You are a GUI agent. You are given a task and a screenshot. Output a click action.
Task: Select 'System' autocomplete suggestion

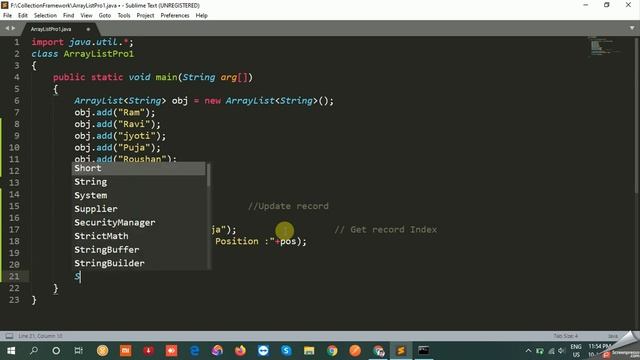[x=139, y=196]
